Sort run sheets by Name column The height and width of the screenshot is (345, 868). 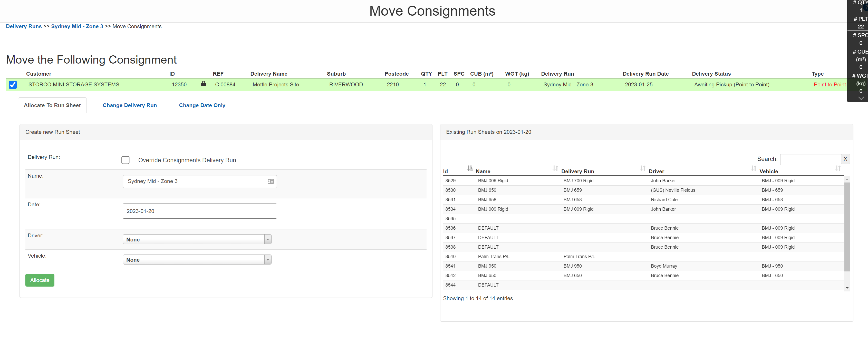coord(555,168)
